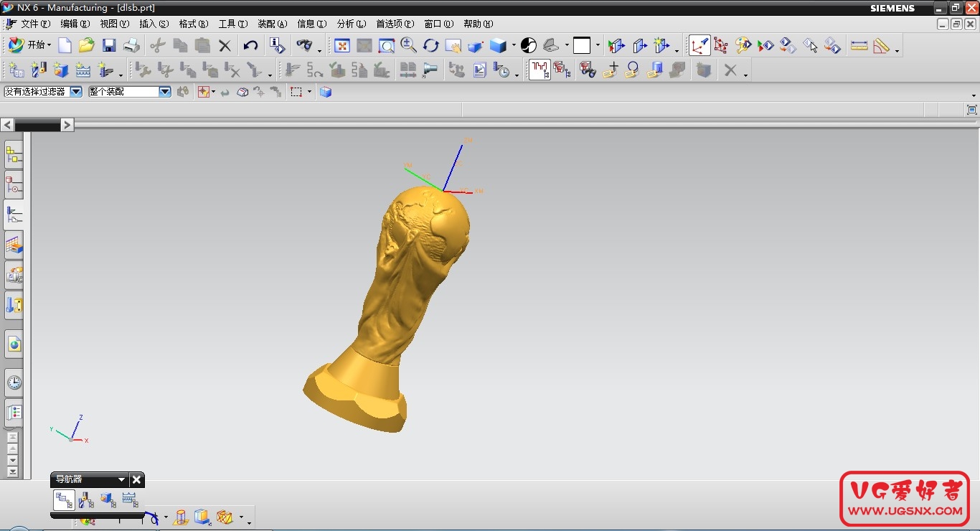Open the 导航器 toolbar options arrow

[121, 479]
